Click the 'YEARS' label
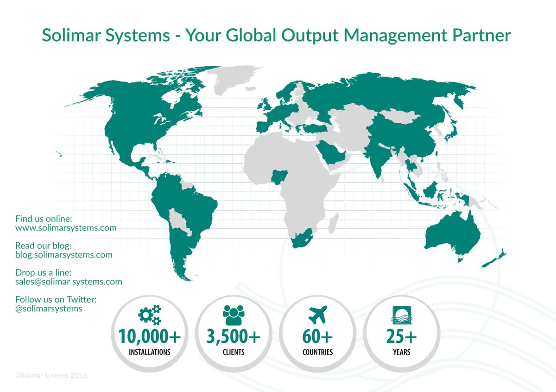The height and width of the screenshot is (392, 556). [x=401, y=352]
